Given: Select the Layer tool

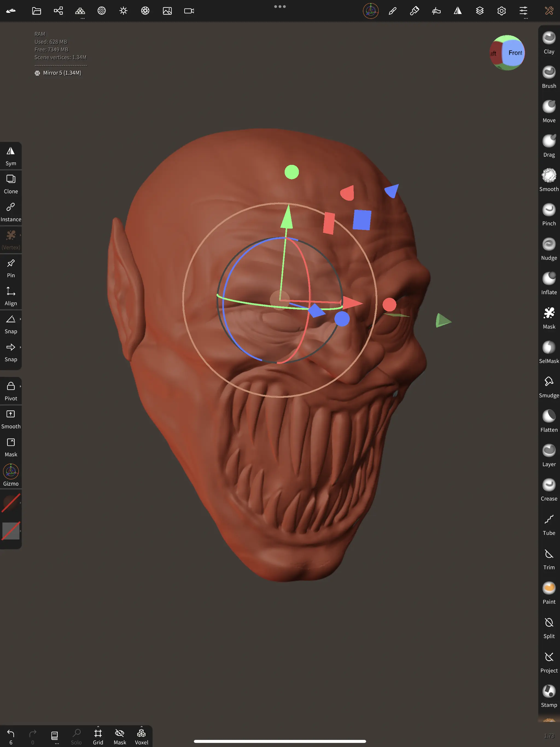Looking at the screenshot, I should pos(549,456).
